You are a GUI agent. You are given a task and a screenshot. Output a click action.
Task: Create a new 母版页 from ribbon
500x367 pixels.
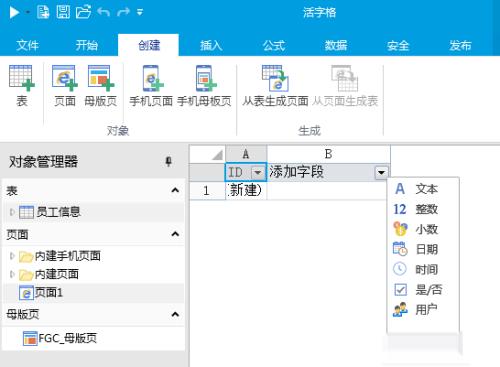[x=100, y=86]
